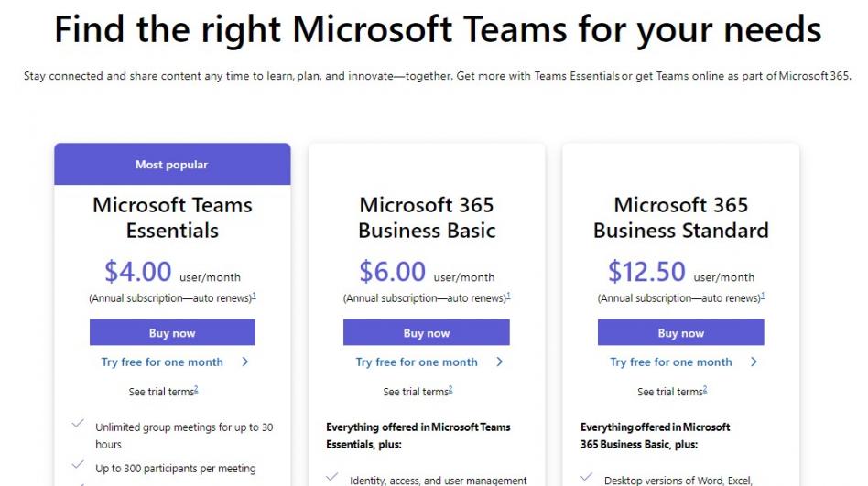Click Buy now for Microsoft 365 Business Standard
The width and height of the screenshot is (868, 486).
point(680,333)
